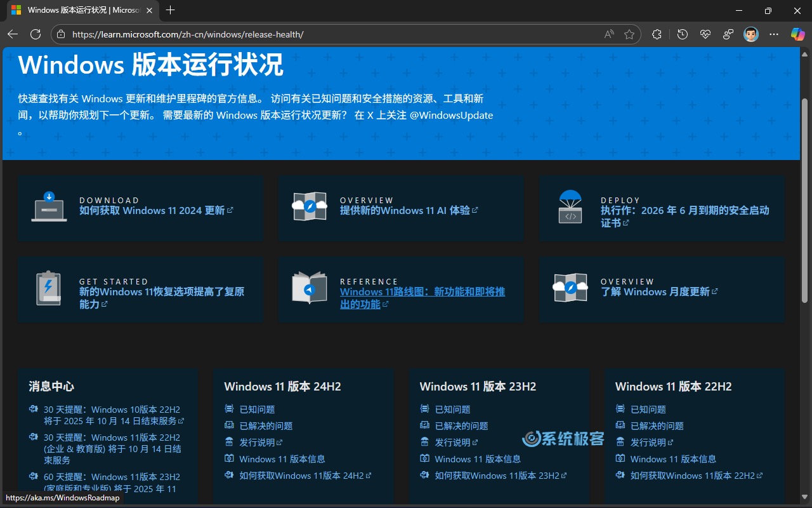Open a new browser tab
Screen dimensions: 812x508
tap(170, 10)
